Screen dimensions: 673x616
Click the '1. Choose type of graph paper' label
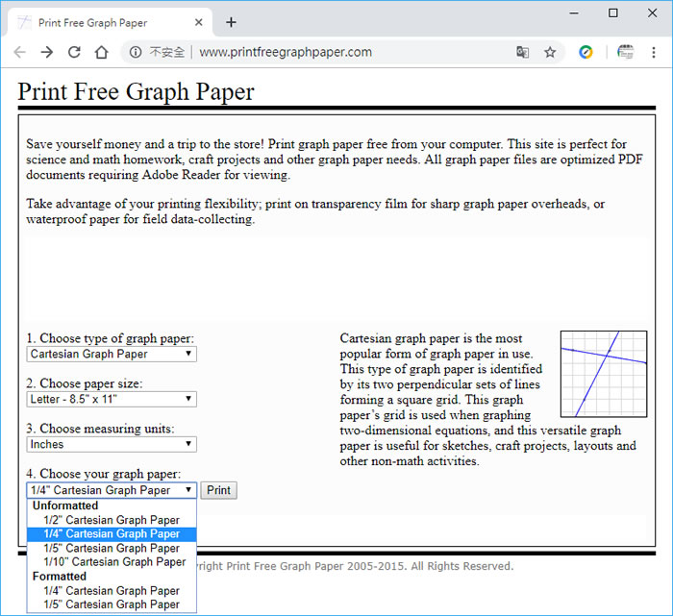tap(111, 338)
